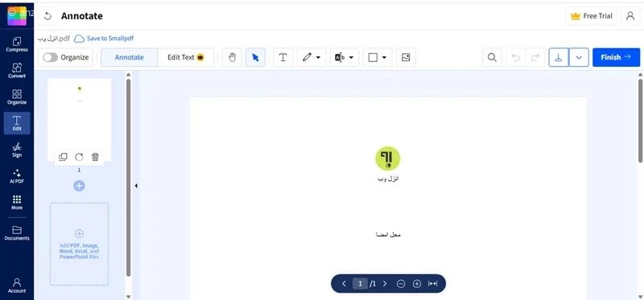Select the pencil draw tool
Screen dimensions: 644x300
click(307, 57)
